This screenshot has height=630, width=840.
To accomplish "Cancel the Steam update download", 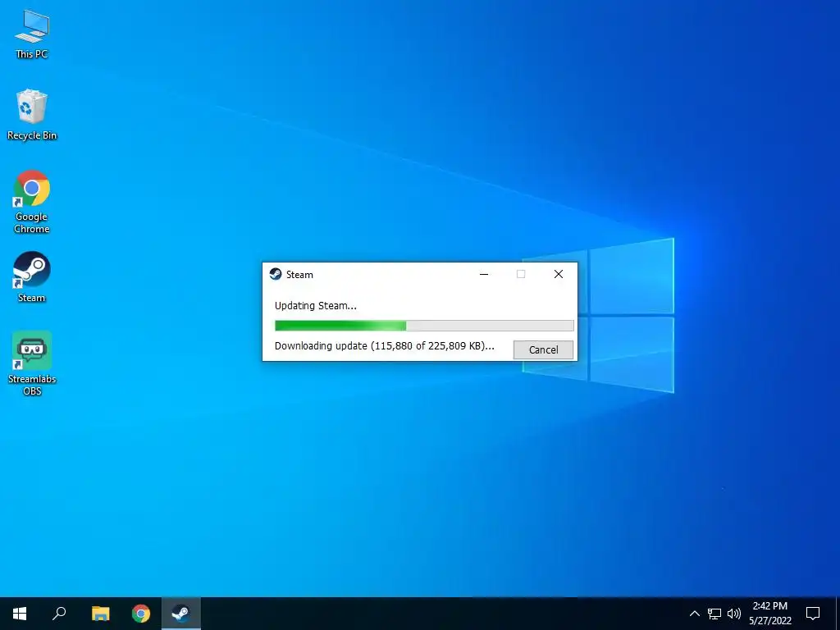I will point(543,349).
